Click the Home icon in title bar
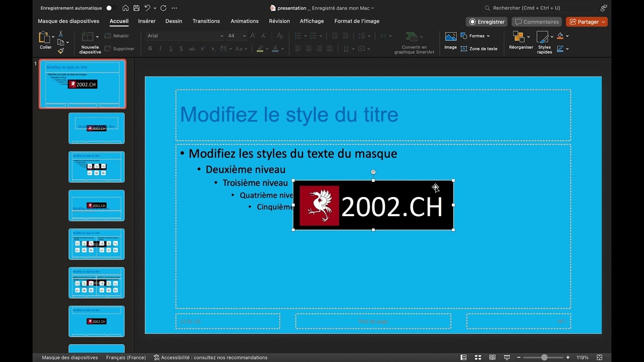 pos(126,8)
